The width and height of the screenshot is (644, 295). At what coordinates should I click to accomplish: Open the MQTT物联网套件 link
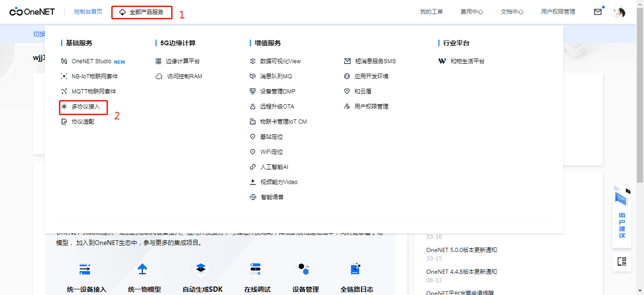click(x=94, y=92)
